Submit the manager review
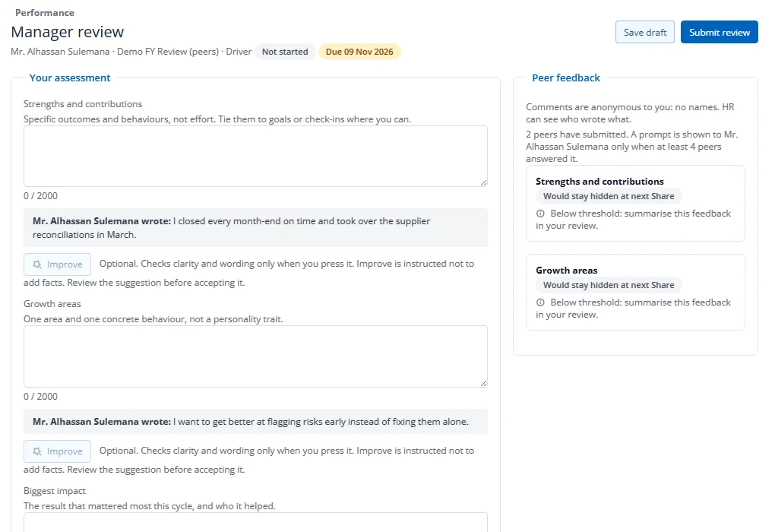 (x=719, y=32)
